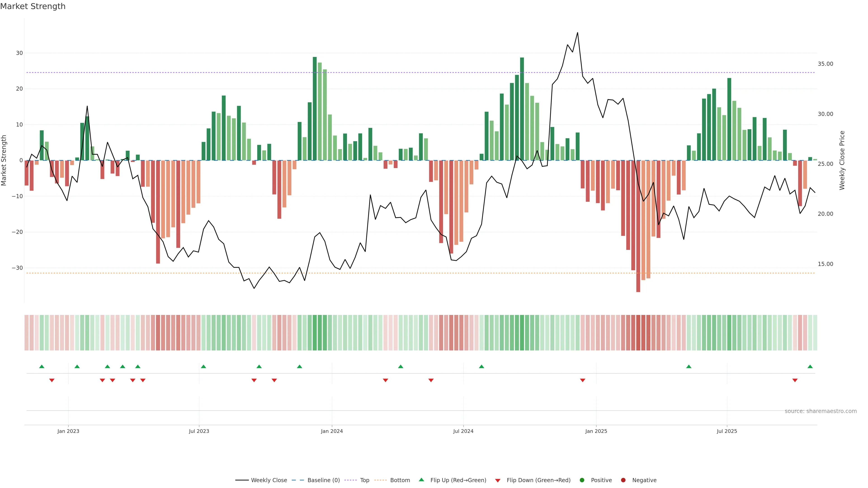Click the Weekly Close Price axis title

click(842, 160)
